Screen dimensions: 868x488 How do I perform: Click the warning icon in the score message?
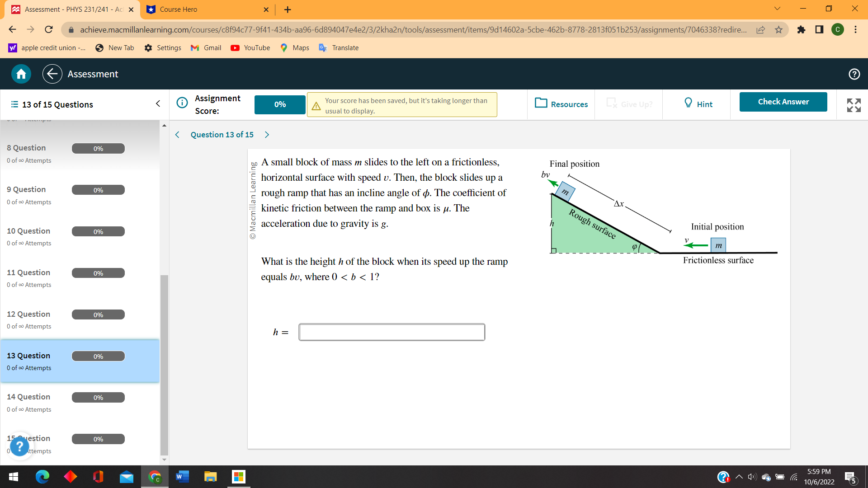click(316, 105)
